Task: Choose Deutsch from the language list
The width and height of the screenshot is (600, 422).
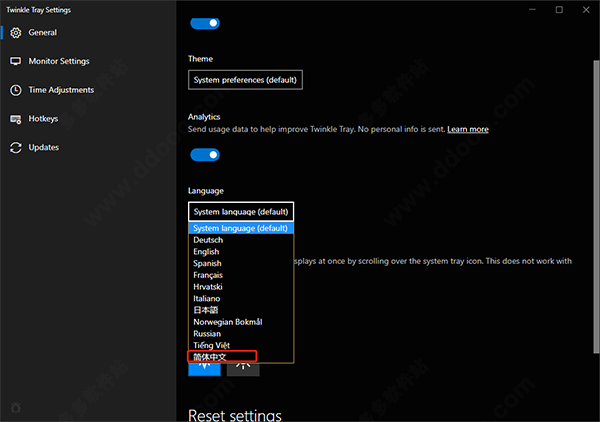Action: [x=241, y=240]
